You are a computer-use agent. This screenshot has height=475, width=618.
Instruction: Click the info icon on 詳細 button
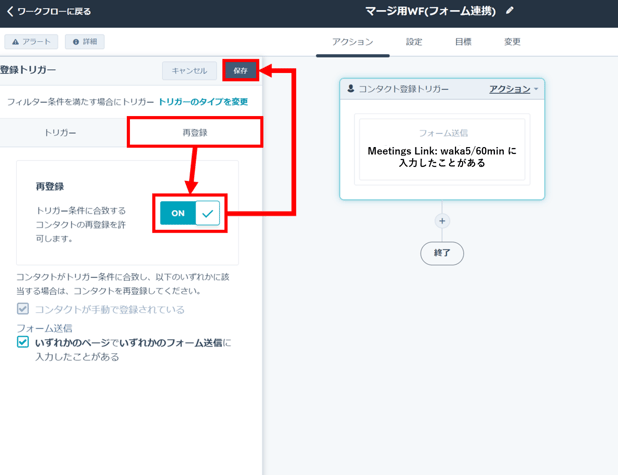click(76, 42)
